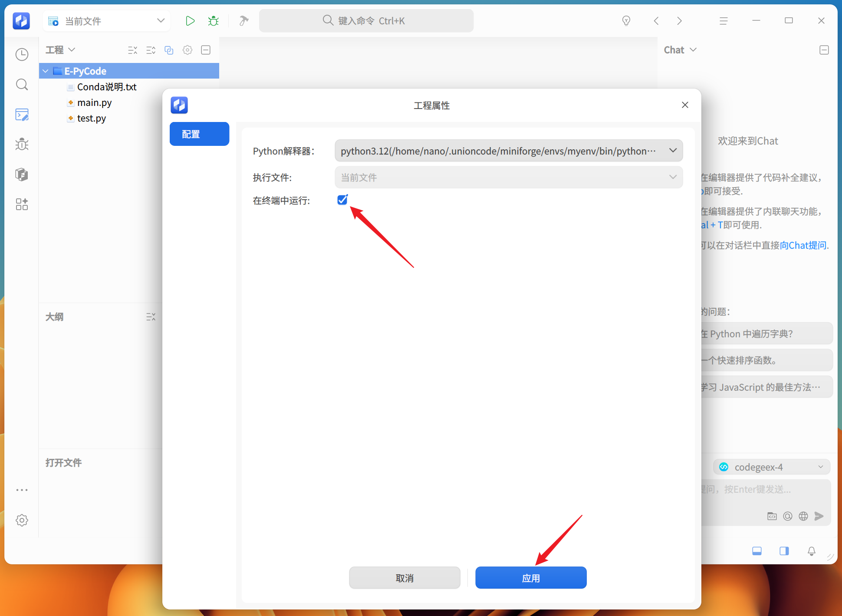Click the @ mention icon in Chat
This screenshot has height=616, width=842.
click(x=788, y=516)
